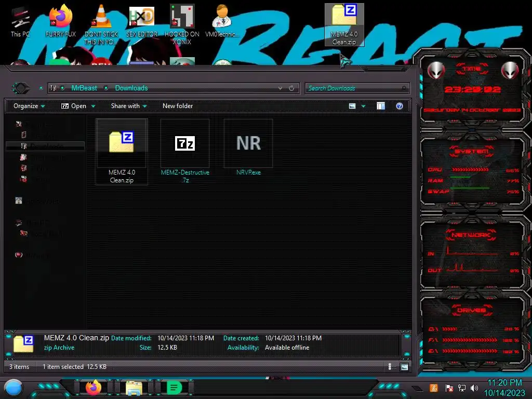This screenshot has height=399, width=532.
Task: Show the preview pane
Action: coord(381,106)
